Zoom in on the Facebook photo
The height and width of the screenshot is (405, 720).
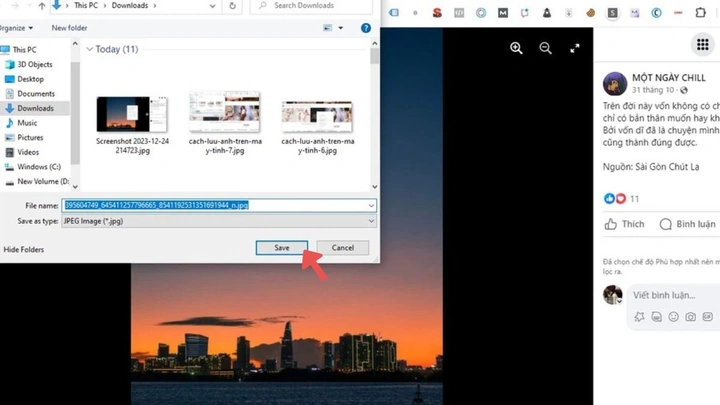(x=516, y=48)
